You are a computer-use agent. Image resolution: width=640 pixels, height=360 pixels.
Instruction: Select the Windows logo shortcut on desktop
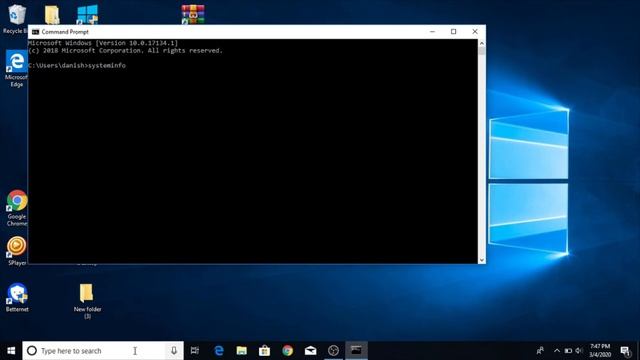click(x=87, y=15)
